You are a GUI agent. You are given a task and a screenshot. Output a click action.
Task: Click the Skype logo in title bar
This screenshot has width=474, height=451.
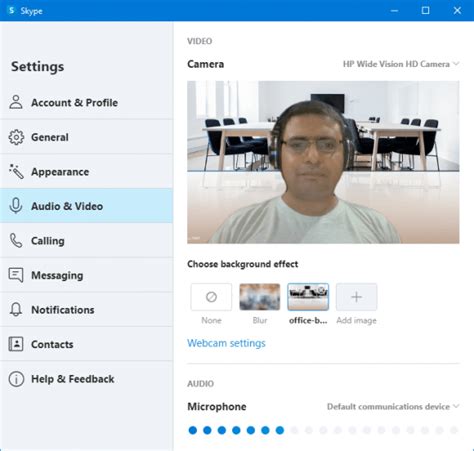point(11,10)
